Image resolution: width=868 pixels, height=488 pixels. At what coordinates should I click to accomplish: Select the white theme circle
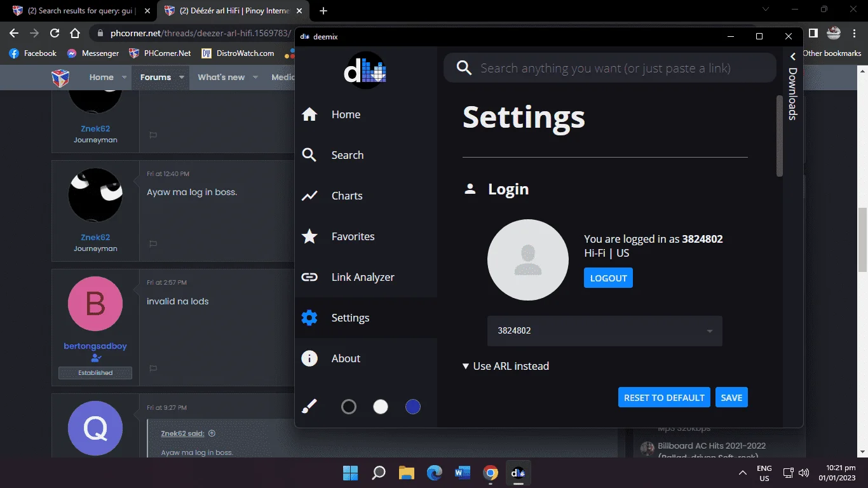click(381, 407)
